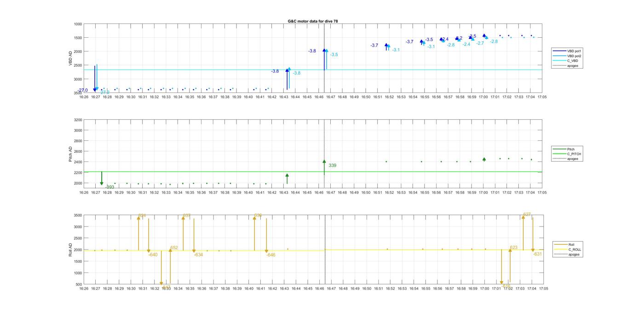The height and width of the screenshot is (319, 644).
Task: Click the "3200" tick on Pitch AD axis
Action: pos(77,120)
